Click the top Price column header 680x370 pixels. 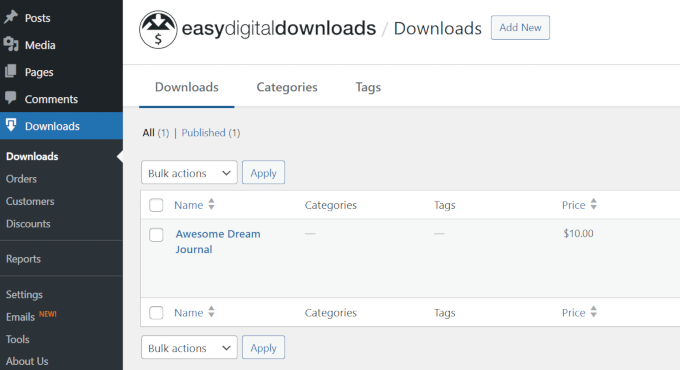coord(573,205)
